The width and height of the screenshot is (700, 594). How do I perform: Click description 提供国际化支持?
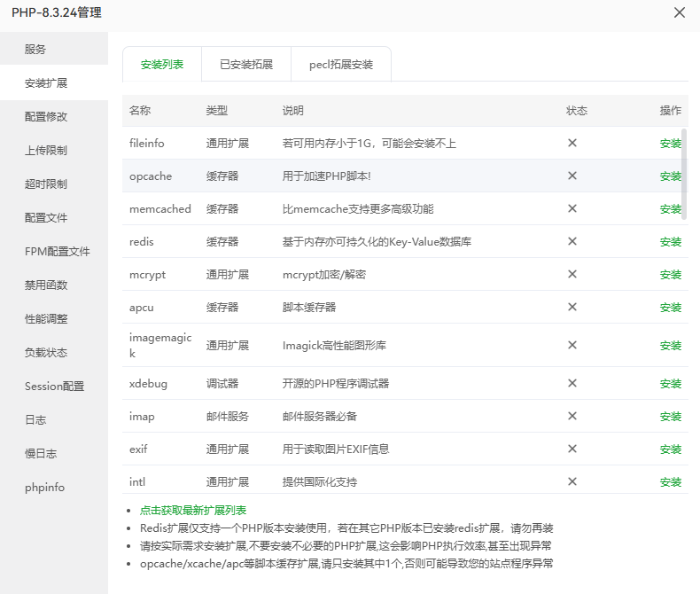pos(320,482)
